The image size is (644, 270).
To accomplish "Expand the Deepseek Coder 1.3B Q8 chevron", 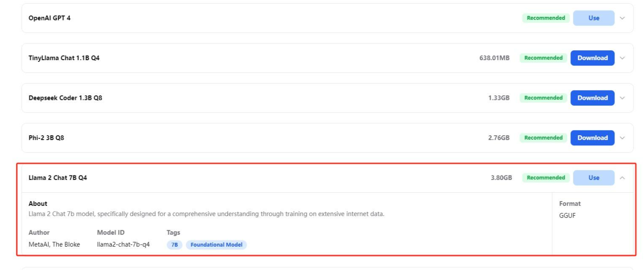I will [622, 98].
